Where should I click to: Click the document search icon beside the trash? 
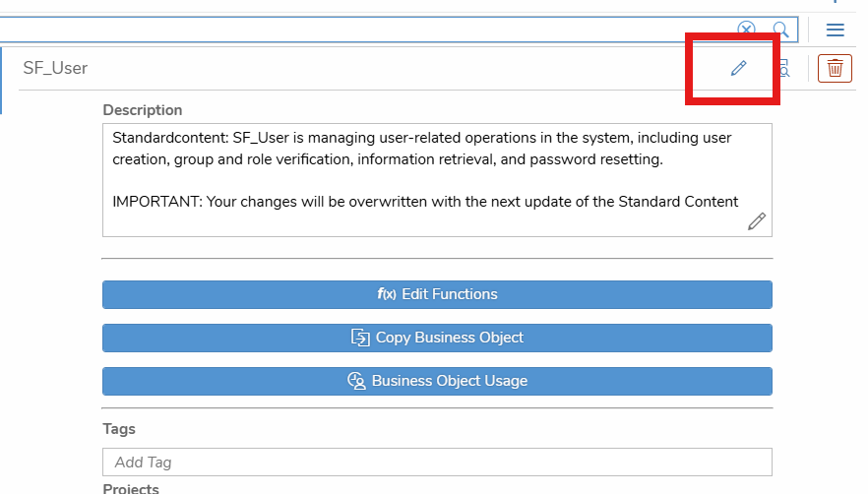pos(784,68)
